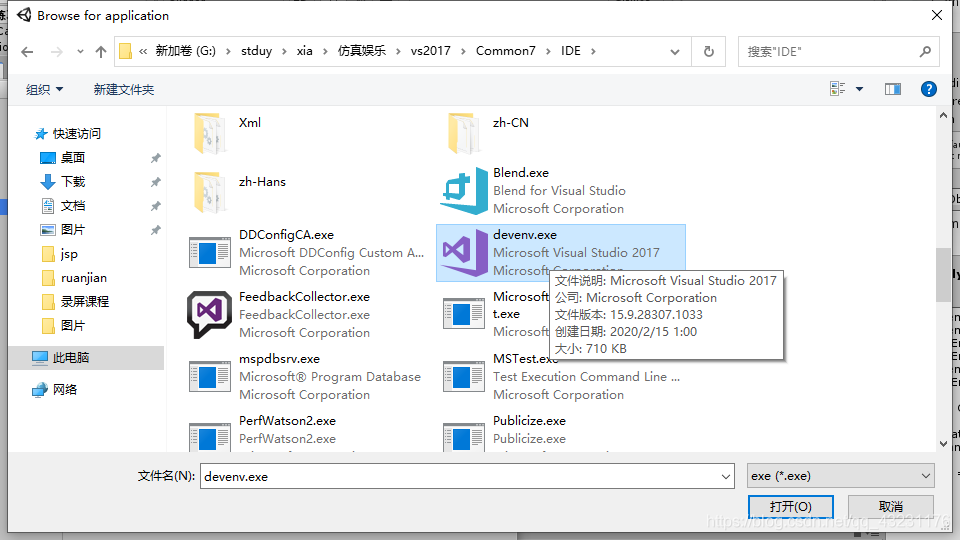Expand the chevron after IDE breadcrumb

pyautogui.click(x=593, y=51)
